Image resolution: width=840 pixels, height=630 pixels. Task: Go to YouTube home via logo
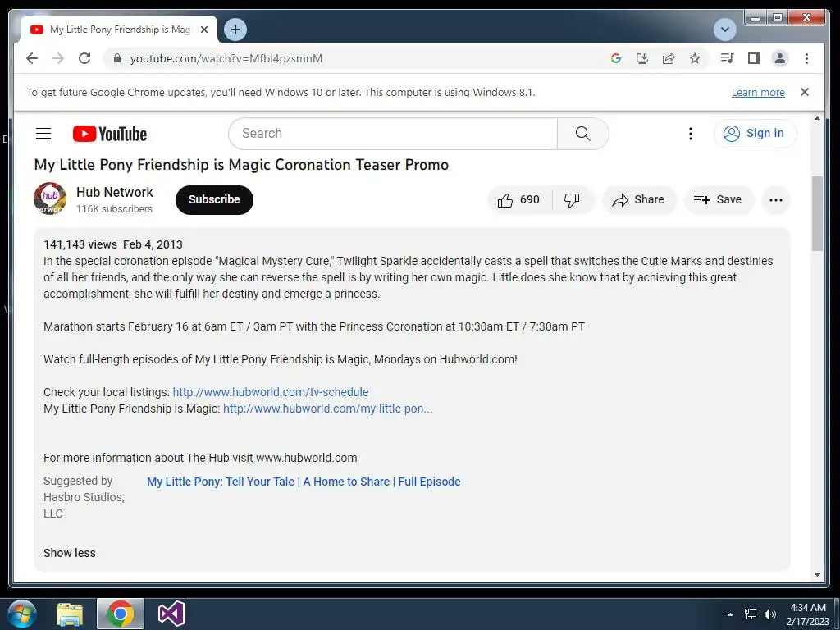click(110, 134)
